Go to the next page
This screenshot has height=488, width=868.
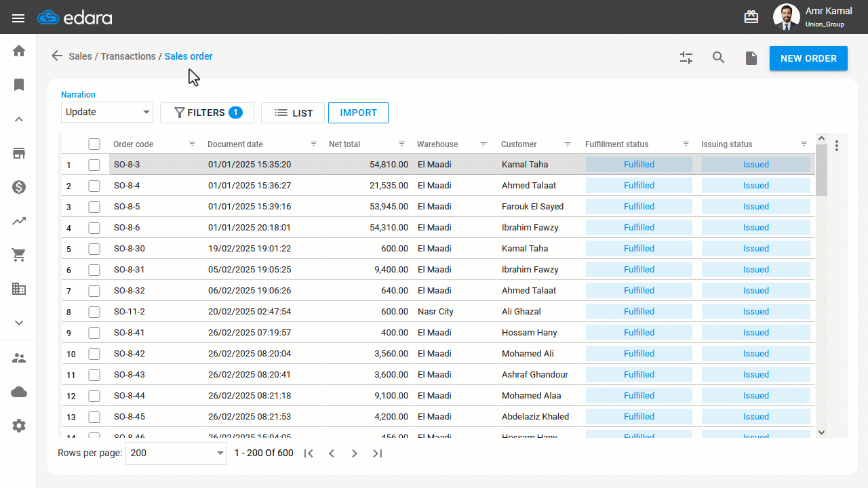355,453
